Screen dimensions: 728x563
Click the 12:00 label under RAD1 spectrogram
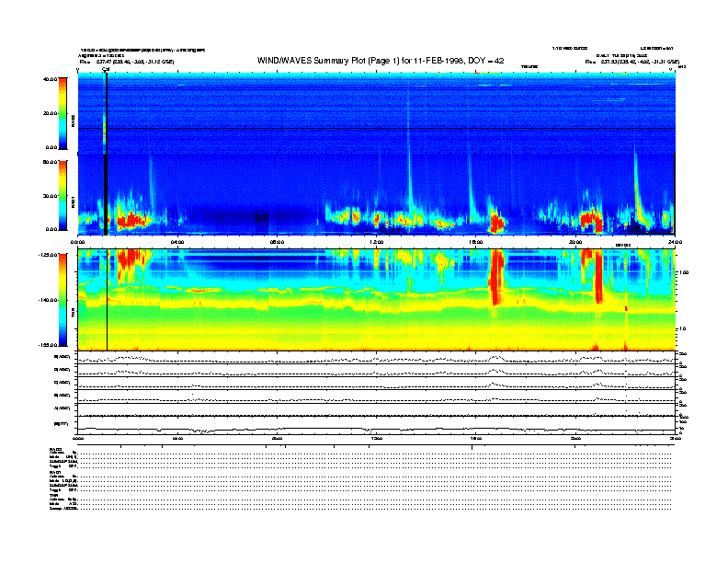[x=377, y=242]
